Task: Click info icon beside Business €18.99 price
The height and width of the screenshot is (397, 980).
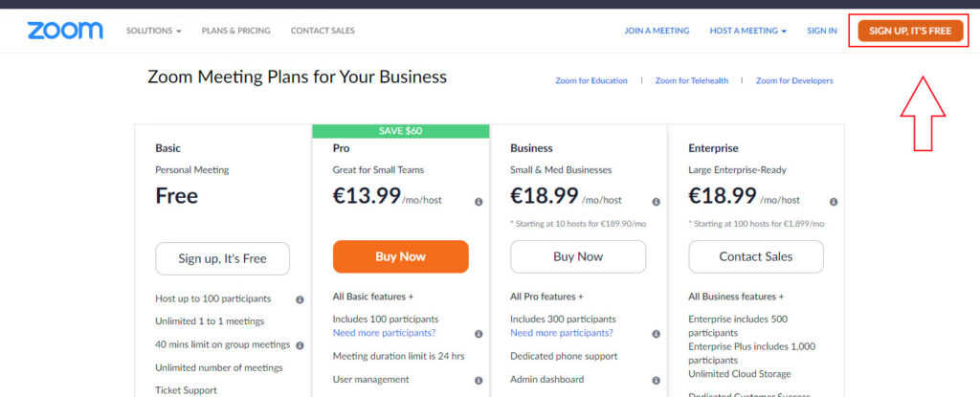Action: tap(657, 202)
